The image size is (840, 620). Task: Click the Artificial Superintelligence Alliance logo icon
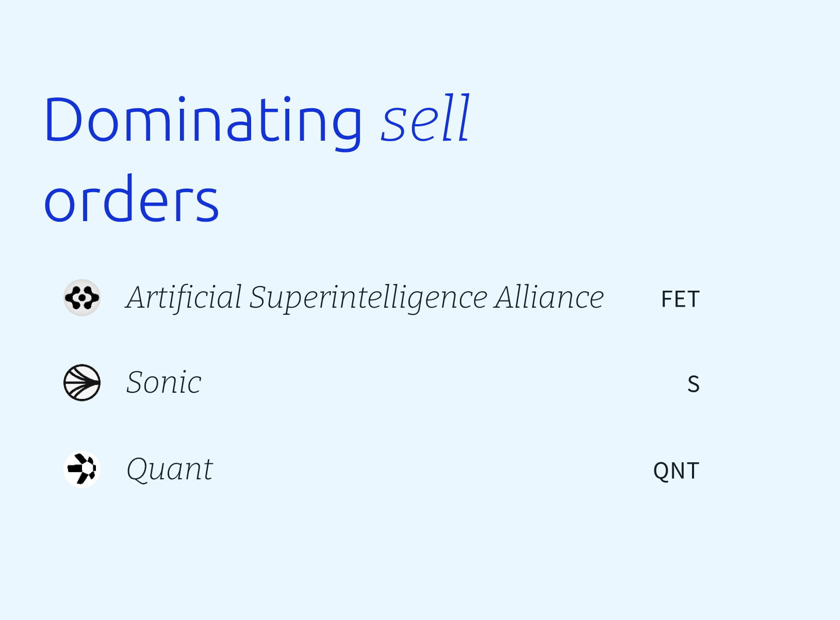pyautogui.click(x=82, y=297)
